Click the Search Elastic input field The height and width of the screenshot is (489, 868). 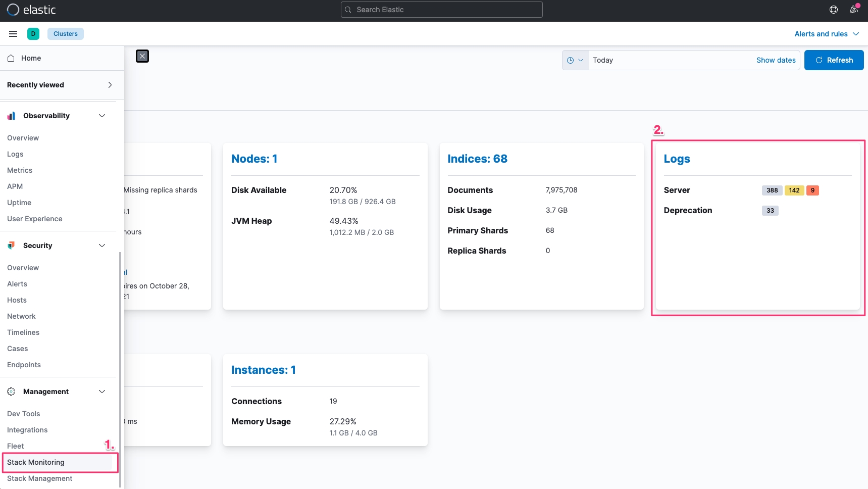tap(442, 10)
